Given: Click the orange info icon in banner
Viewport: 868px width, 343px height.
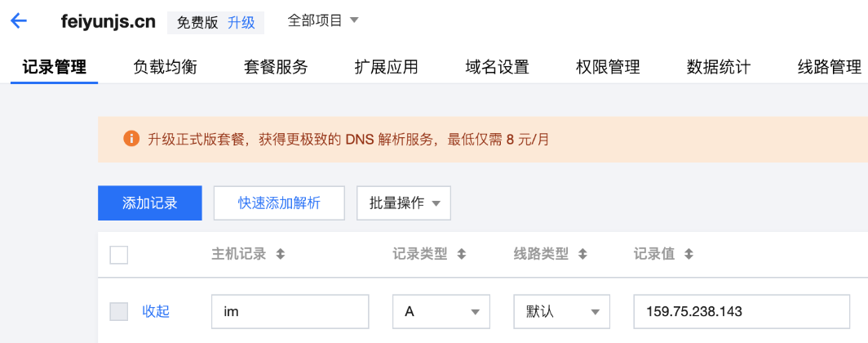Looking at the screenshot, I should pos(131,139).
